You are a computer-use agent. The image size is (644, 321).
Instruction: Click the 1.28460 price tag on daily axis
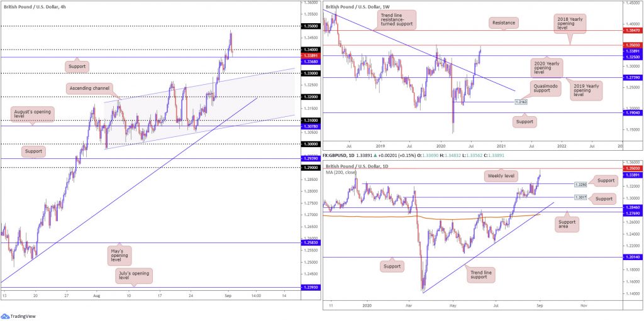pyautogui.click(x=633, y=209)
